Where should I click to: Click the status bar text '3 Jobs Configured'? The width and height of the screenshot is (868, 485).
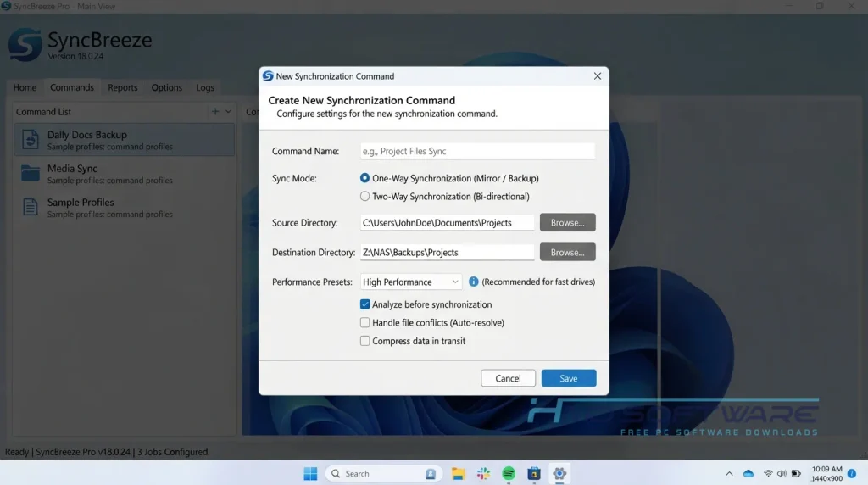click(x=173, y=452)
